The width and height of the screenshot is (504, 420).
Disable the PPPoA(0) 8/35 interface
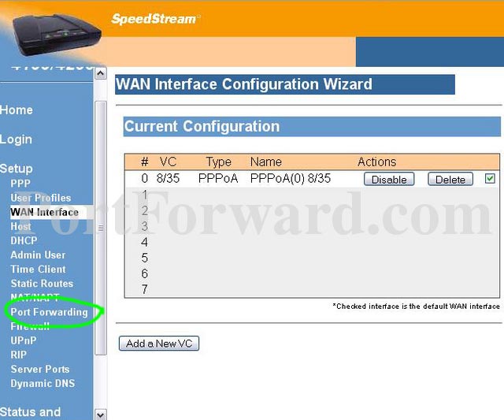[x=389, y=179]
